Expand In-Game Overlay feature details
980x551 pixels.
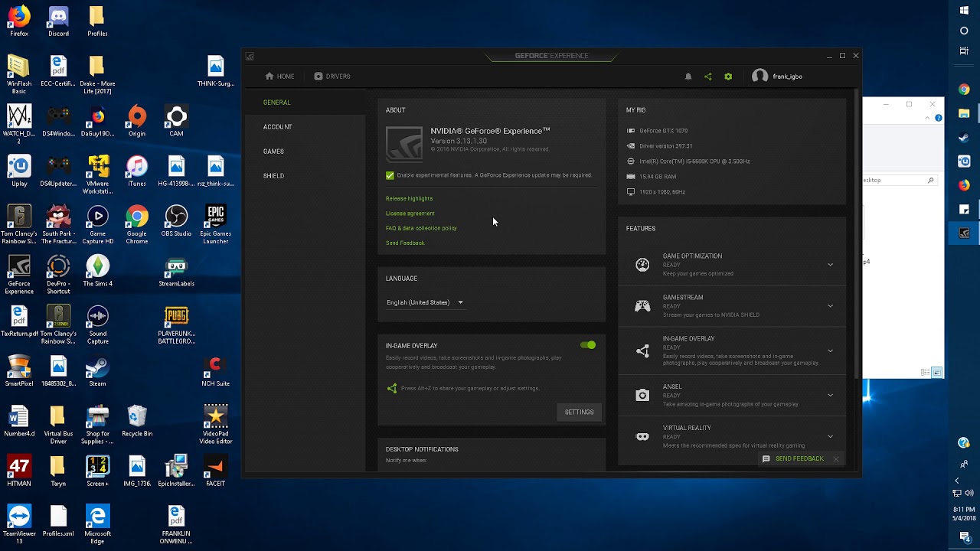830,351
